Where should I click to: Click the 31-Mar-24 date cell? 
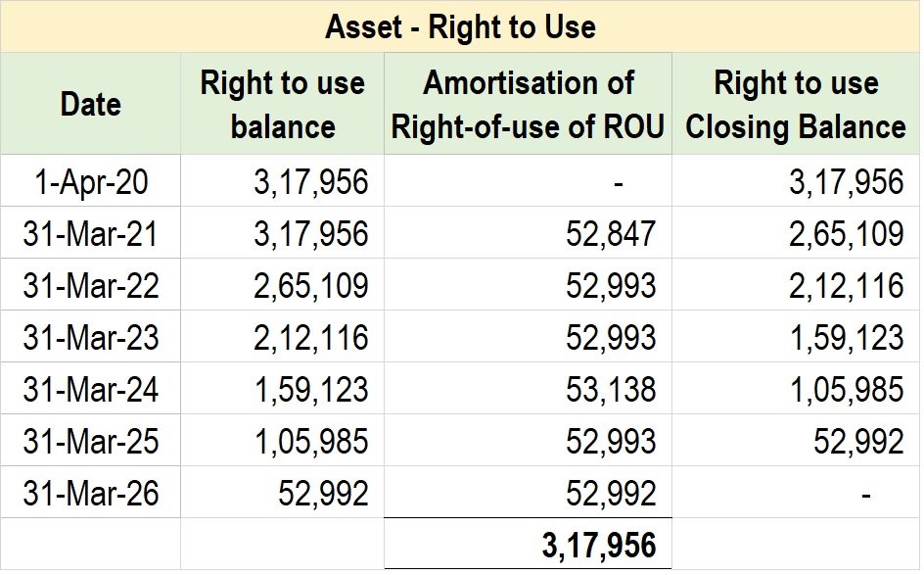(x=90, y=390)
